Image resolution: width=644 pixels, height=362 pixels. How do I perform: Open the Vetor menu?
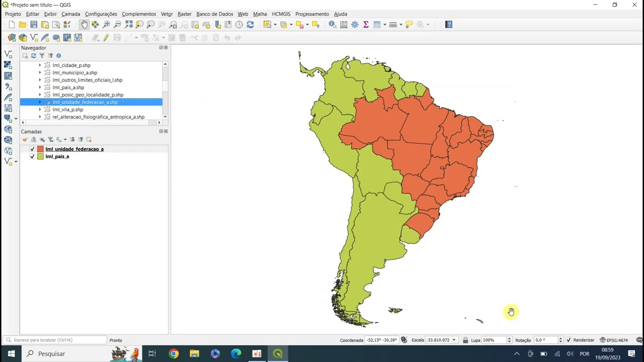pos(167,14)
